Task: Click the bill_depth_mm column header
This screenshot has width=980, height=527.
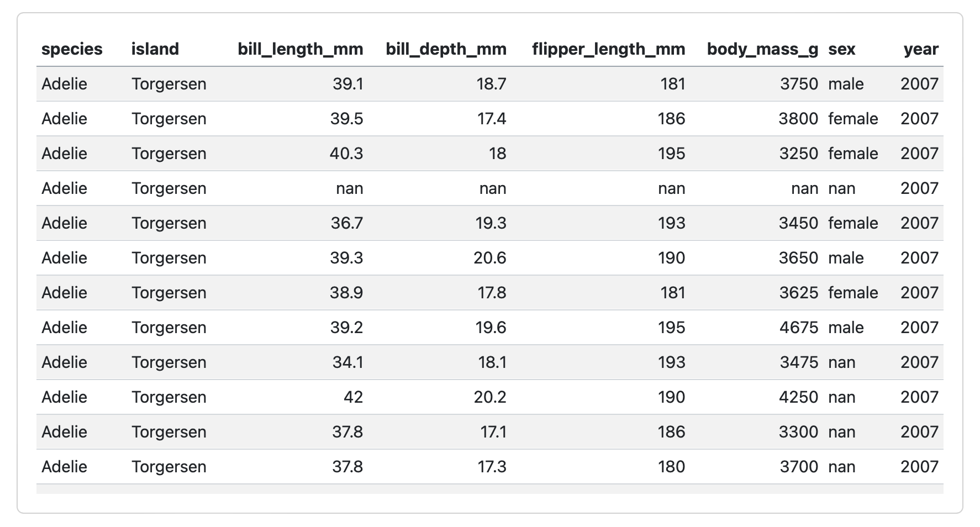Action: coord(446,49)
